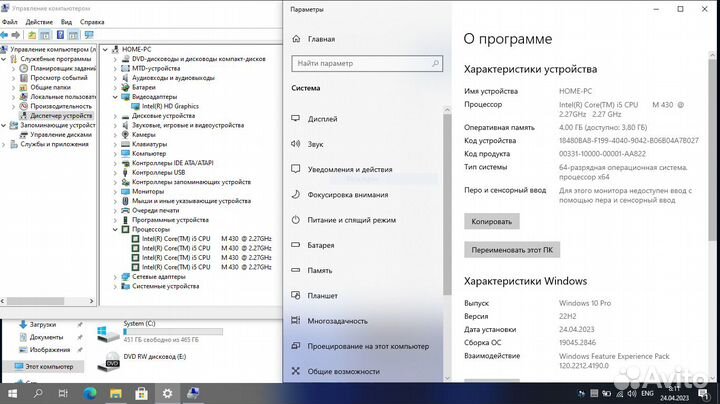Expand the Мониторы node
Screen dimensions: 720x404
[115, 191]
